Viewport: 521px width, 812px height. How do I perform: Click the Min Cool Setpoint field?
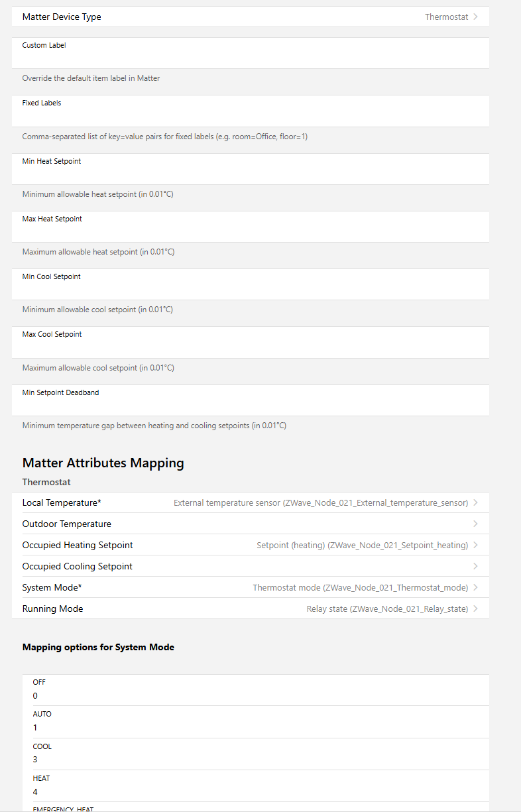(250, 290)
